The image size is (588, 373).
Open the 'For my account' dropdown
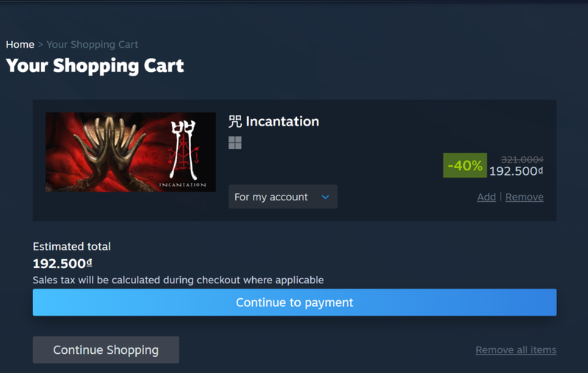click(x=283, y=197)
